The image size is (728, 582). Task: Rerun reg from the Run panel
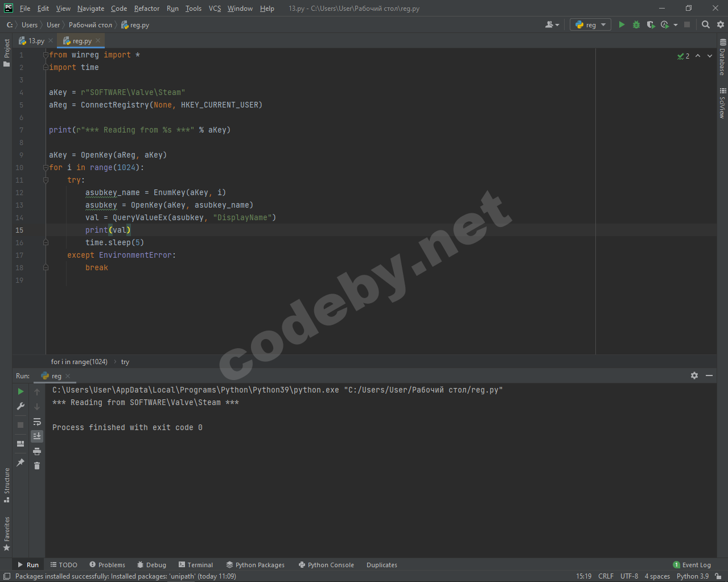point(20,391)
